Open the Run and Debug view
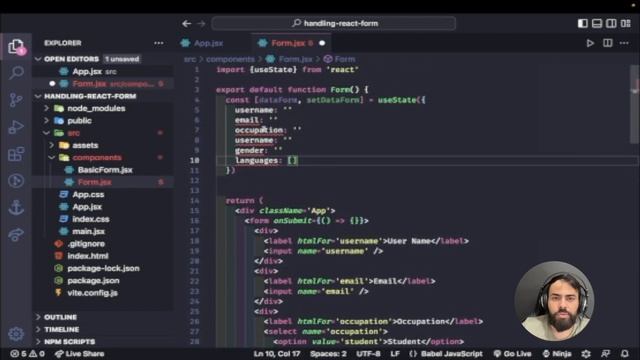The image size is (640, 360). (16, 127)
